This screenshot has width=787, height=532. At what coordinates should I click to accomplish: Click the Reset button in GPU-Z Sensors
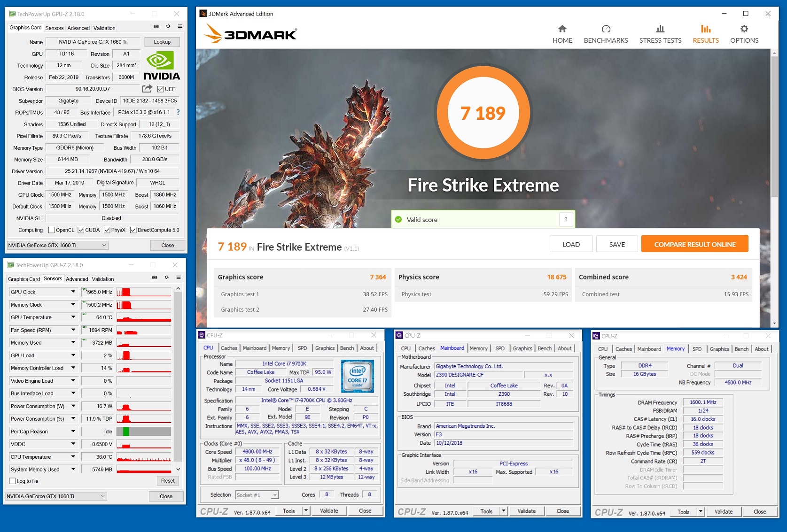pos(168,481)
